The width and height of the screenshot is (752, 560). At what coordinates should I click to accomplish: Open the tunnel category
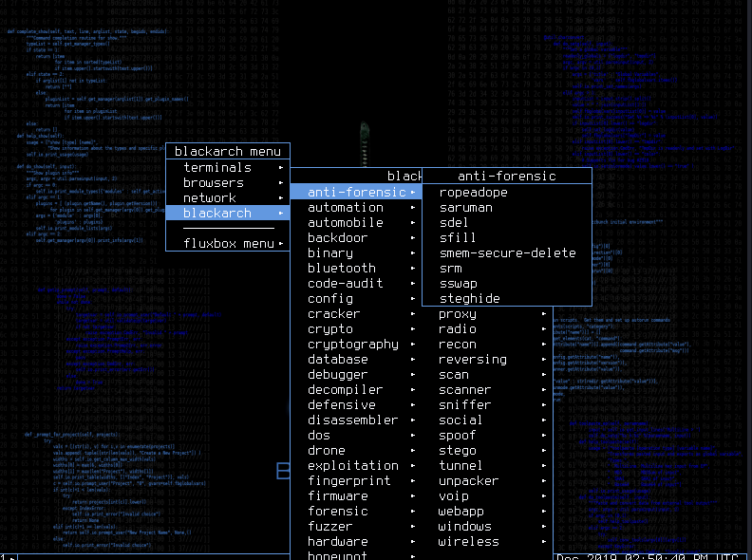(x=487, y=466)
